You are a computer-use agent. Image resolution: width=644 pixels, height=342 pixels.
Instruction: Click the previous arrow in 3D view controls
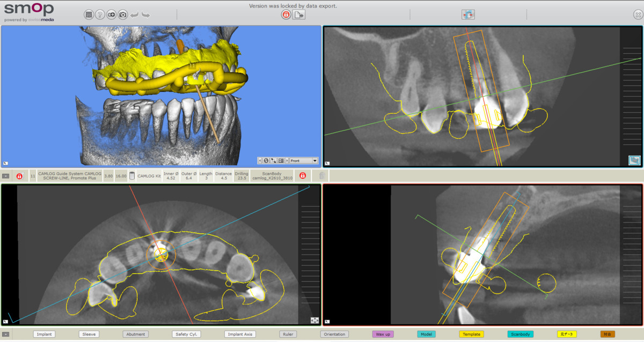pos(260,160)
